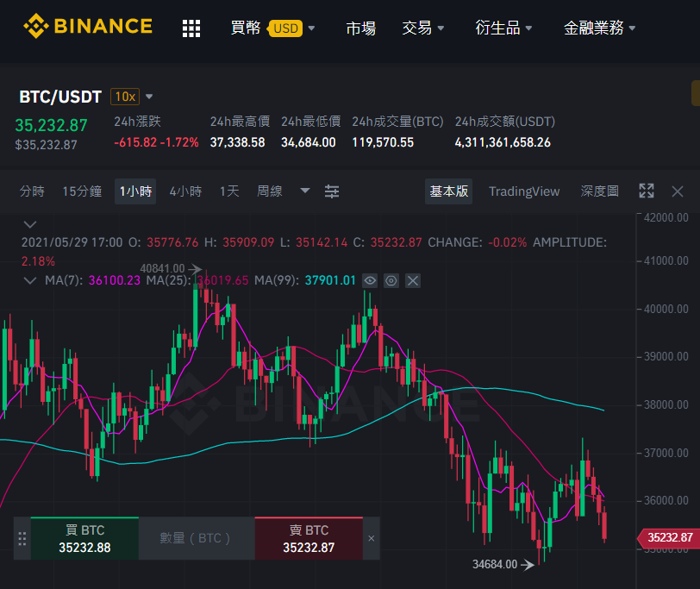Open the apps grid menu
This screenshot has width=700, height=589.
(191, 28)
